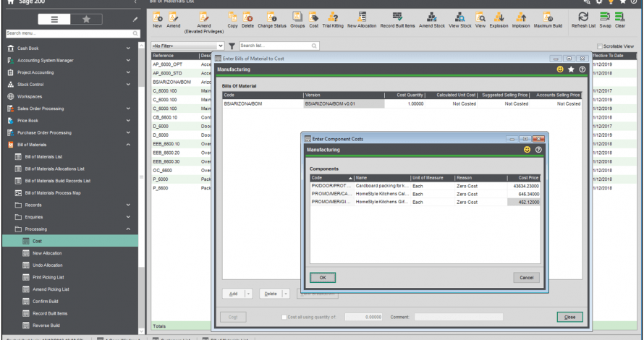Click the View toolbar icon

coord(480,20)
